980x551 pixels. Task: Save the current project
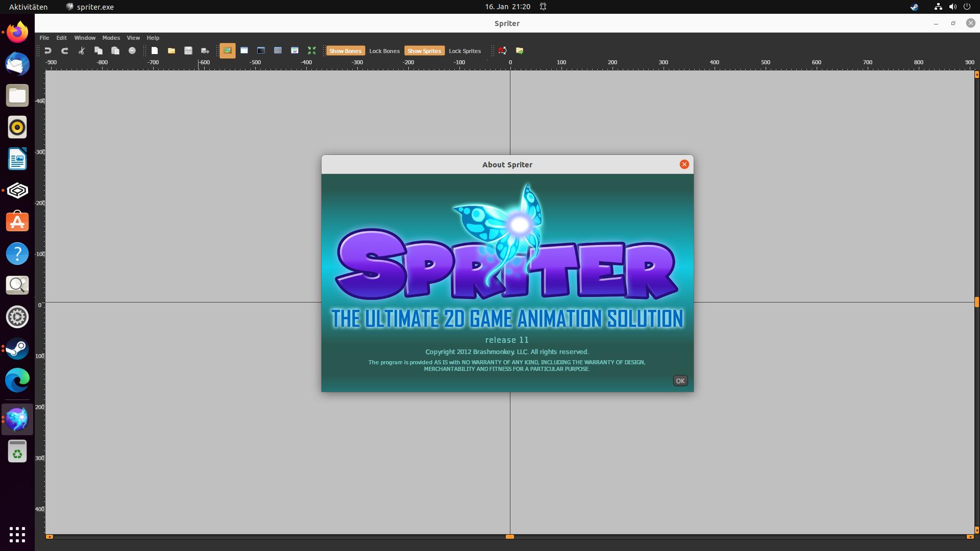pyautogui.click(x=188, y=51)
